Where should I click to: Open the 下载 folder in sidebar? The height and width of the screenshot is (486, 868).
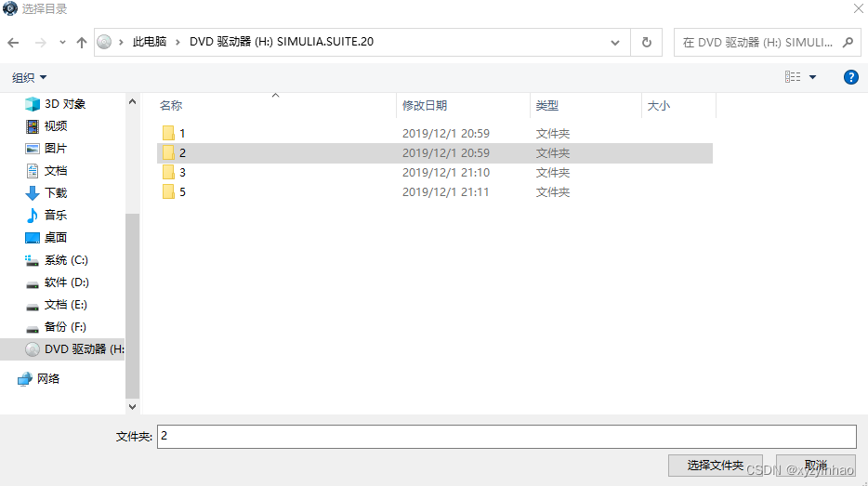pyautogui.click(x=55, y=193)
